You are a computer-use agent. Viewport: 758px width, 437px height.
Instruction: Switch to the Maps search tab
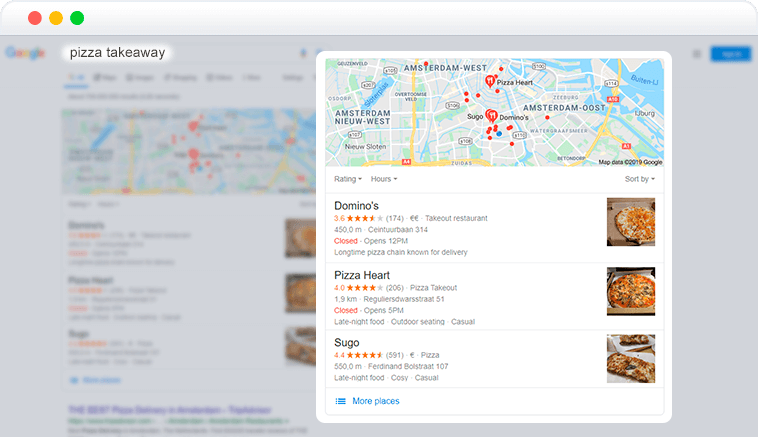click(105, 77)
